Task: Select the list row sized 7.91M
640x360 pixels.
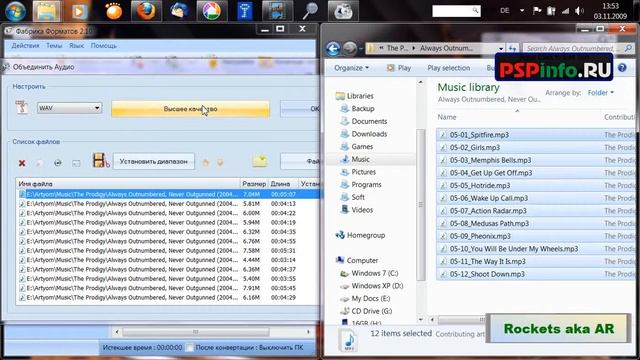Action: tap(168, 288)
